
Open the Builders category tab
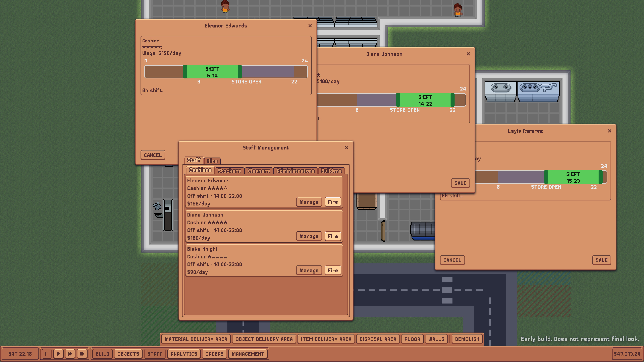[331, 171]
